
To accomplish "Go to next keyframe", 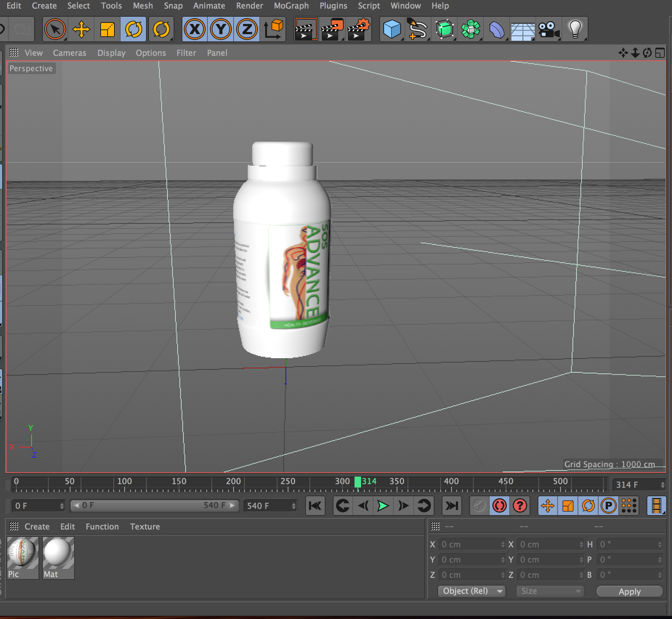I will pos(424,506).
